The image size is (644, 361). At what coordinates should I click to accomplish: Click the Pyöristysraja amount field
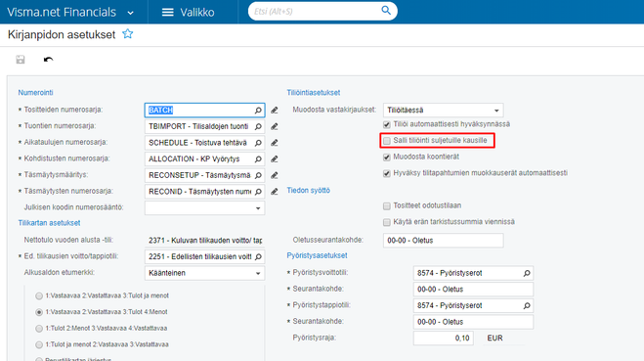click(x=443, y=338)
